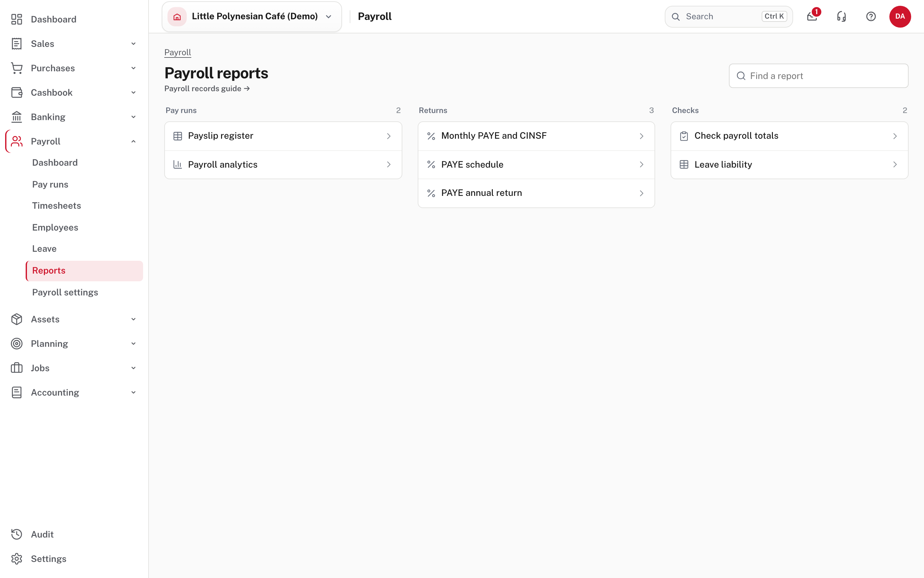Image resolution: width=924 pixels, height=578 pixels.
Task: Expand the Accounting menu chevron
Action: (x=133, y=393)
